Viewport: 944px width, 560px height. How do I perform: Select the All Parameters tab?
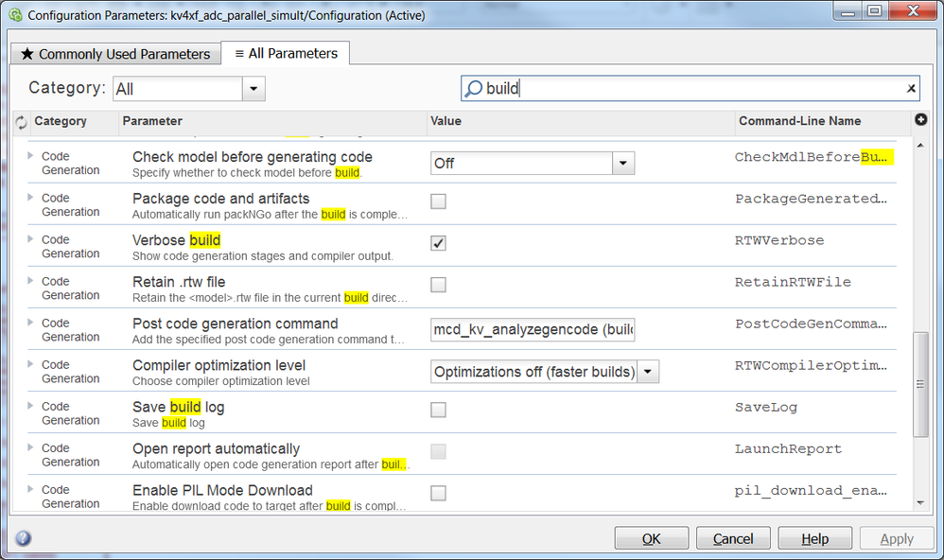286,54
